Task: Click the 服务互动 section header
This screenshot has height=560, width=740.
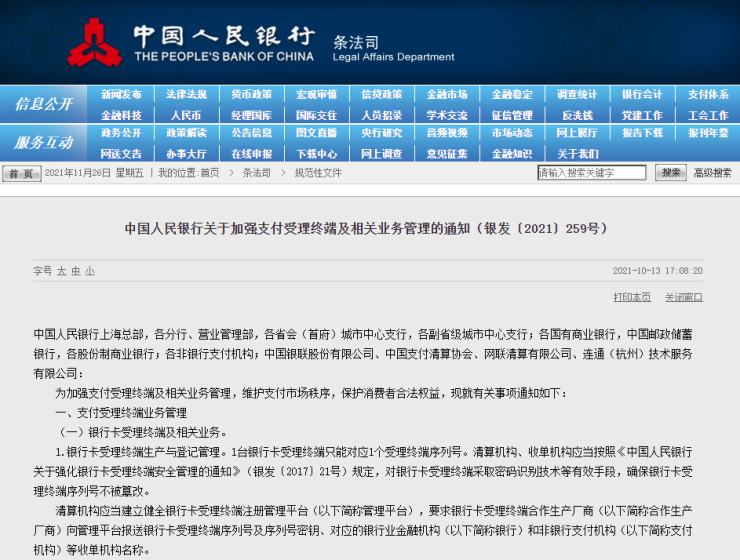Action: (x=43, y=142)
